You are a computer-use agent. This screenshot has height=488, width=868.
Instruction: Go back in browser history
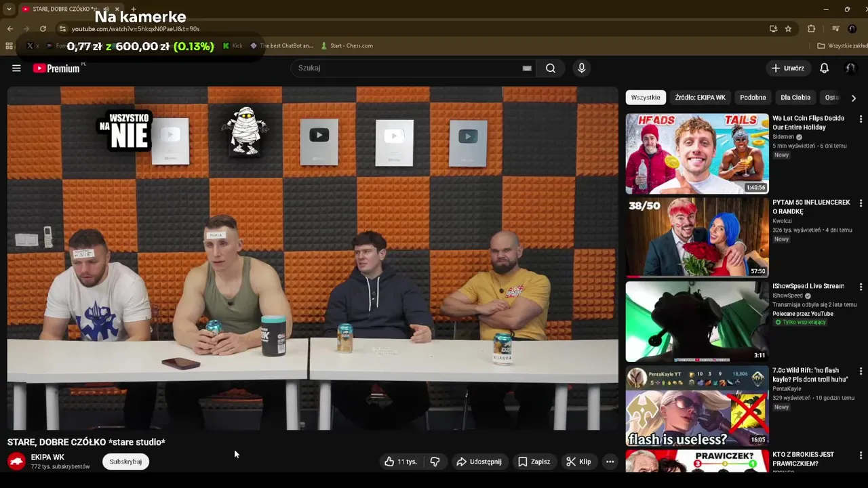point(10,28)
